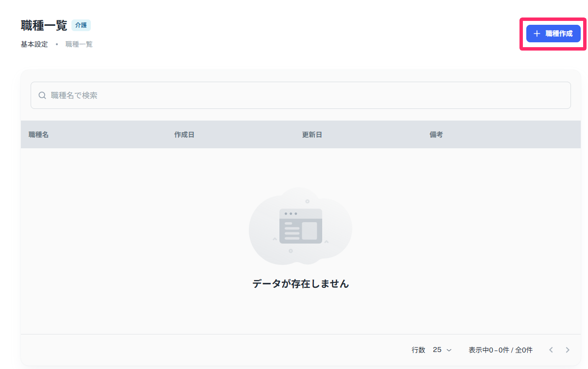Click the データが存在しません message
Screen dimensions: 588x369
(x=301, y=284)
